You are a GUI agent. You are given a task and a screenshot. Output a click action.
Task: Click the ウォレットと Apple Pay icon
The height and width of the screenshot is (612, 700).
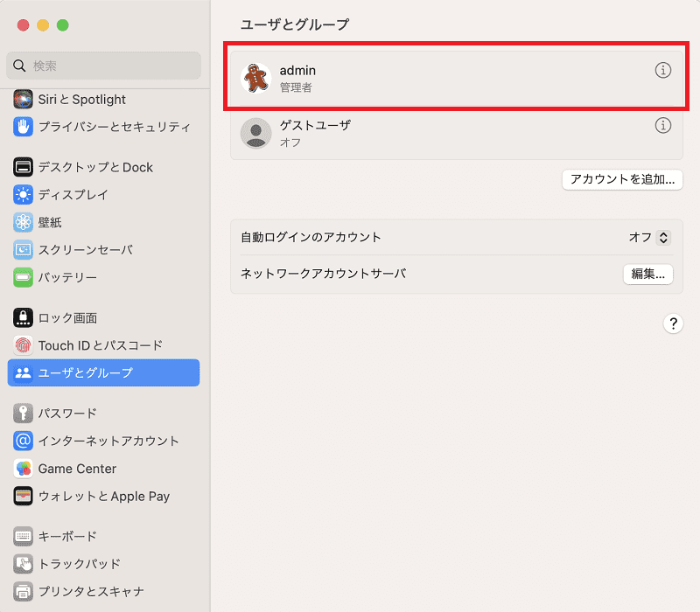point(23,496)
